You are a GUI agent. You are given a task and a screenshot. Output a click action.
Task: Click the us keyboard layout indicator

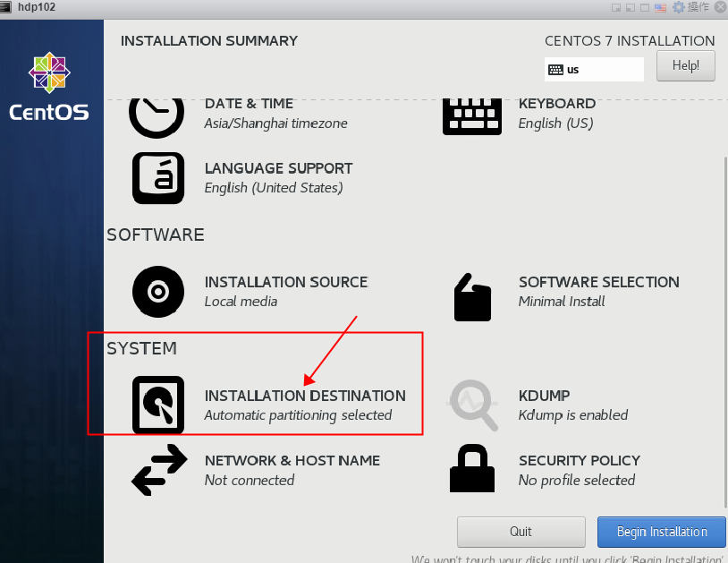[x=594, y=70]
